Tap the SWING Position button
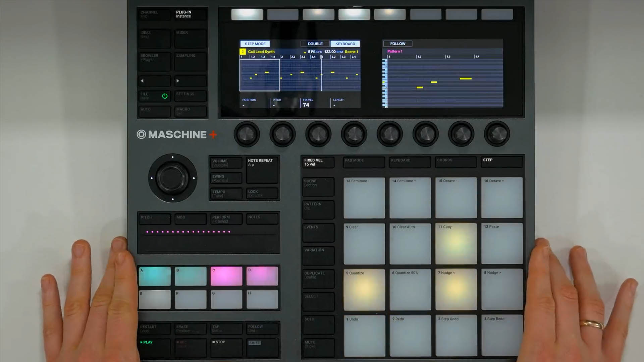This screenshot has width=644, height=362. point(226,178)
